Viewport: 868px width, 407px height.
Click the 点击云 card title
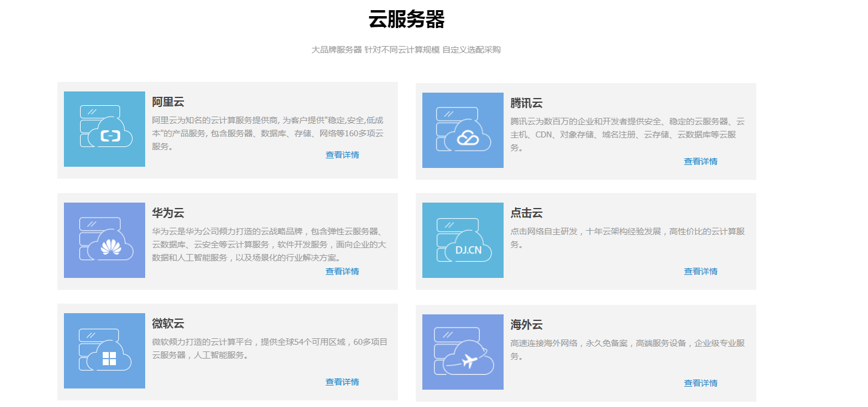pyautogui.click(x=526, y=213)
